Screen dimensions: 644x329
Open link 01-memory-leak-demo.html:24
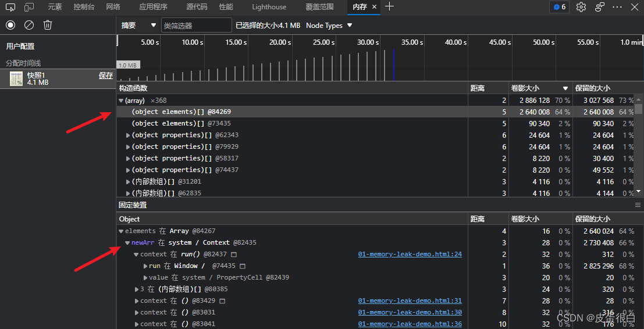tap(410, 255)
